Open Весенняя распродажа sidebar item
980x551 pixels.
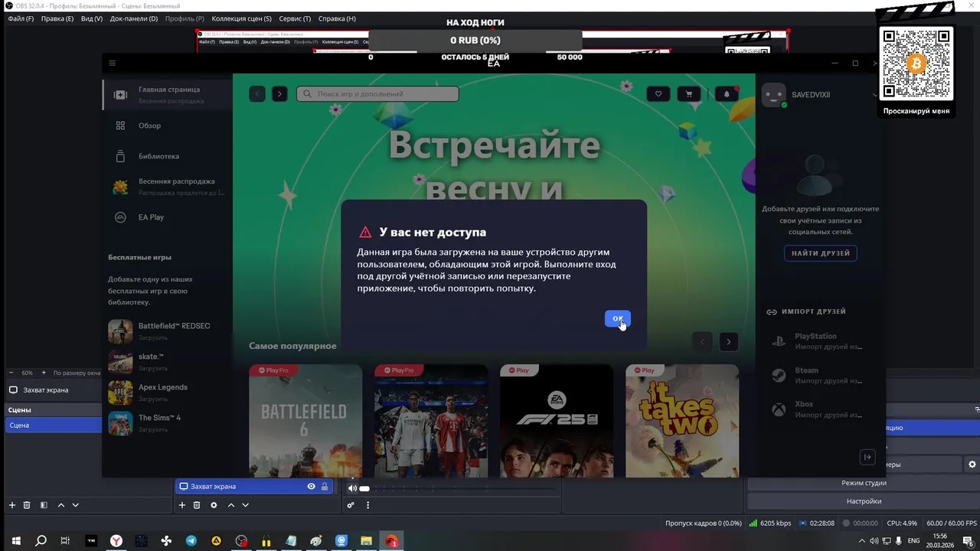point(167,187)
